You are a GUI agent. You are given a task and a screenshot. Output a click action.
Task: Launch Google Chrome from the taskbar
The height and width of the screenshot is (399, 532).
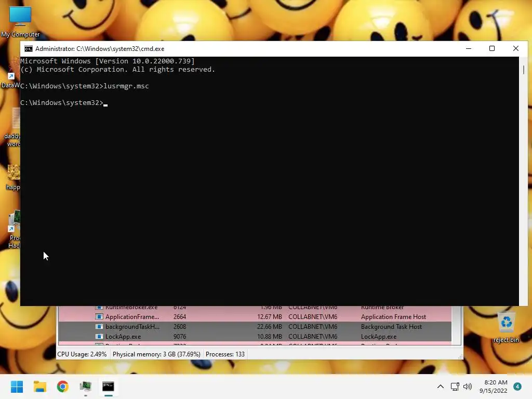63,387
